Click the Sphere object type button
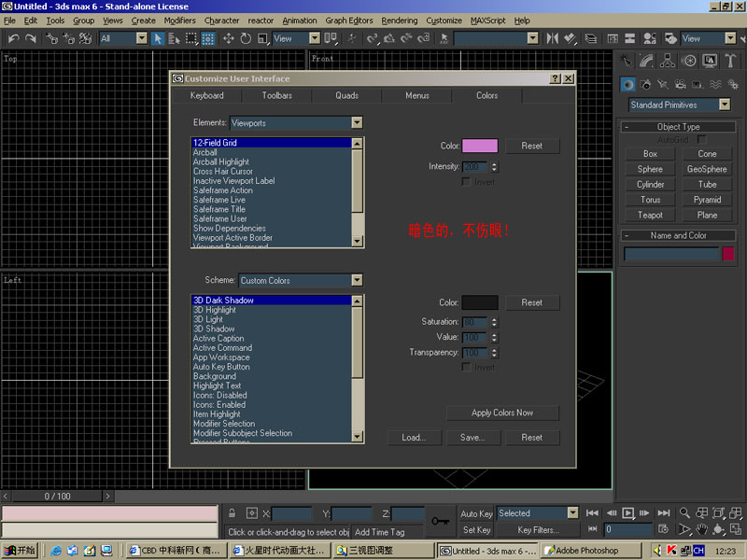Image resolution: width=747 pixels, height=560 pixels. [x=650, y=169]
